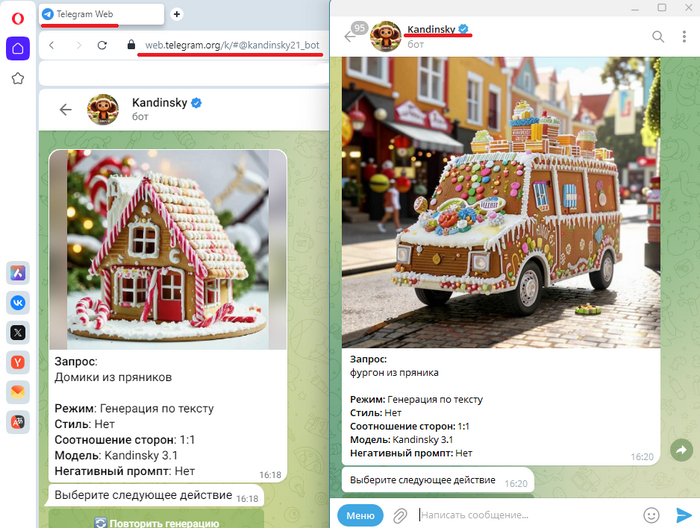The width and height of the screenshot is (700, 528).
Task: Send message with the paper plane icon
Action: (x=683, y=515)
